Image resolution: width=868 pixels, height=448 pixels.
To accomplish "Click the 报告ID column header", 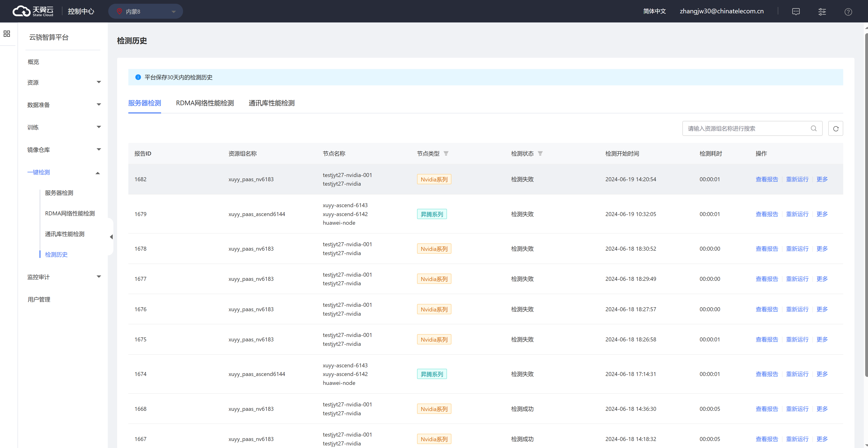I will 143,153.
